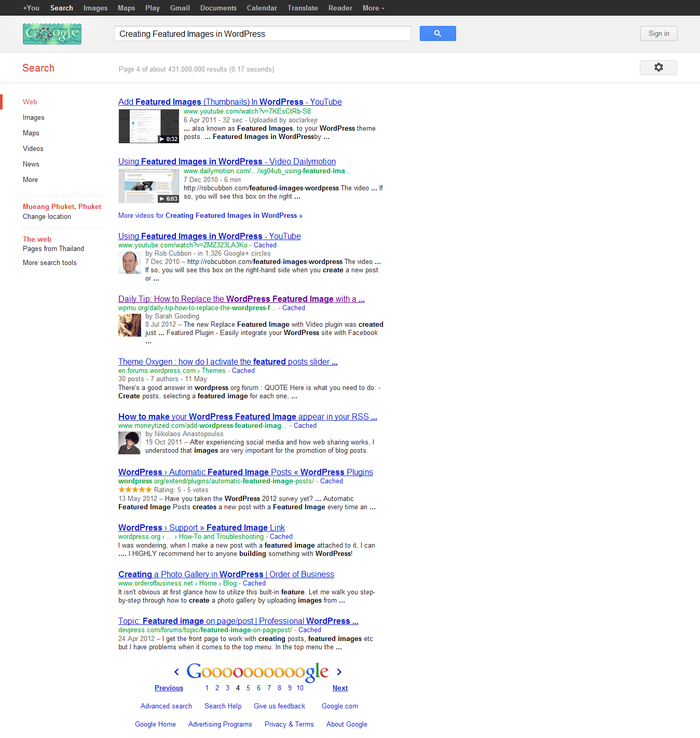
Task: Click Next pagination link
Action: pyautogui.click(x=340, y=688)
